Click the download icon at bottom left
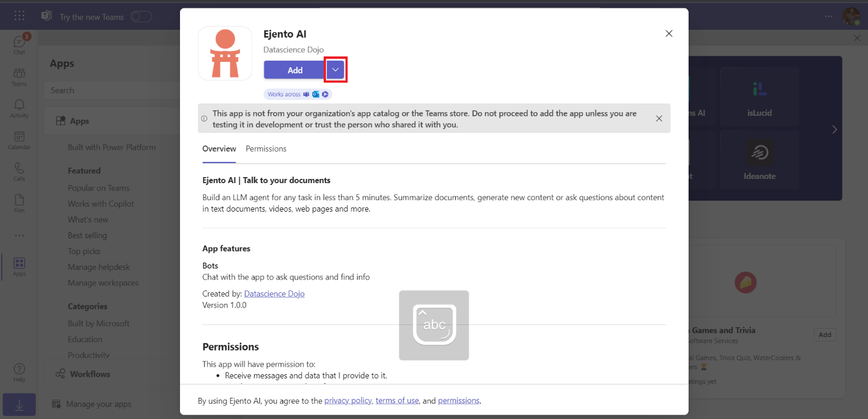Image resolution: width=868 pixels, height=419 pixels. click(x=19, y=406)
